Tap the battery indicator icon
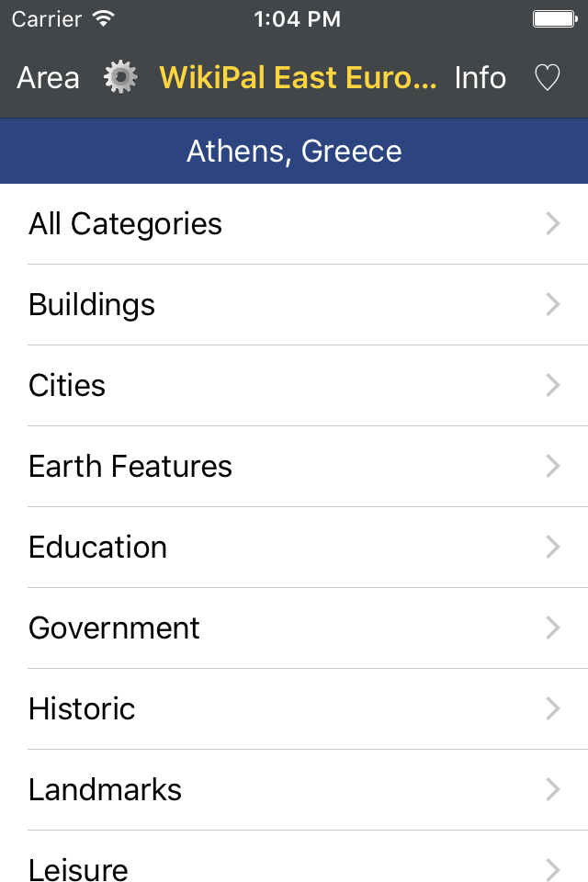 pyautogui.click(x=555, y=19)
